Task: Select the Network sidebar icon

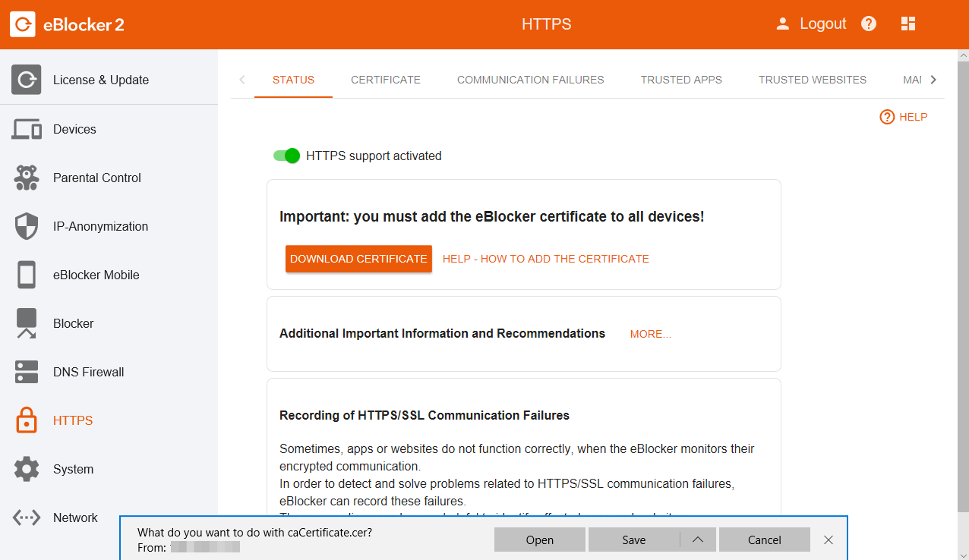Action: (27, 518)
